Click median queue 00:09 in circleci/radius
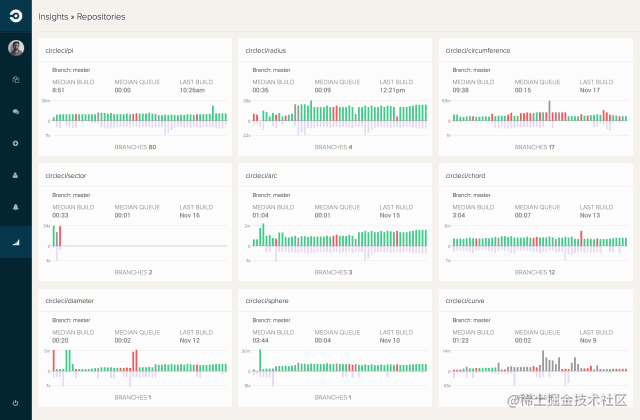The width and height of the screenshot is (640, 420). 322,90
